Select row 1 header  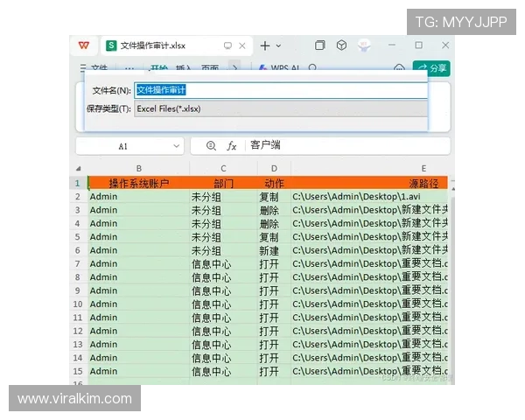click(78, 183)
